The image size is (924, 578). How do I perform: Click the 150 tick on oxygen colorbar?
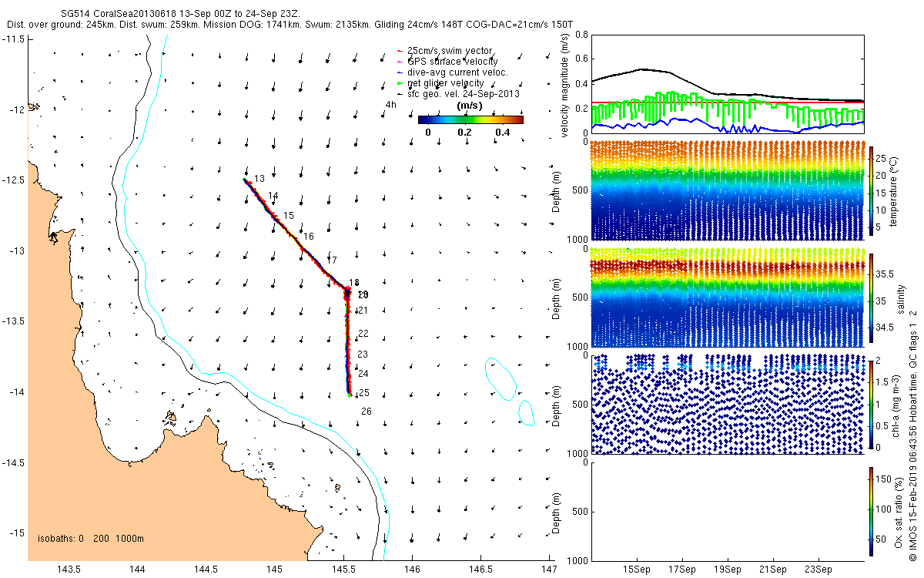(884, 480)
